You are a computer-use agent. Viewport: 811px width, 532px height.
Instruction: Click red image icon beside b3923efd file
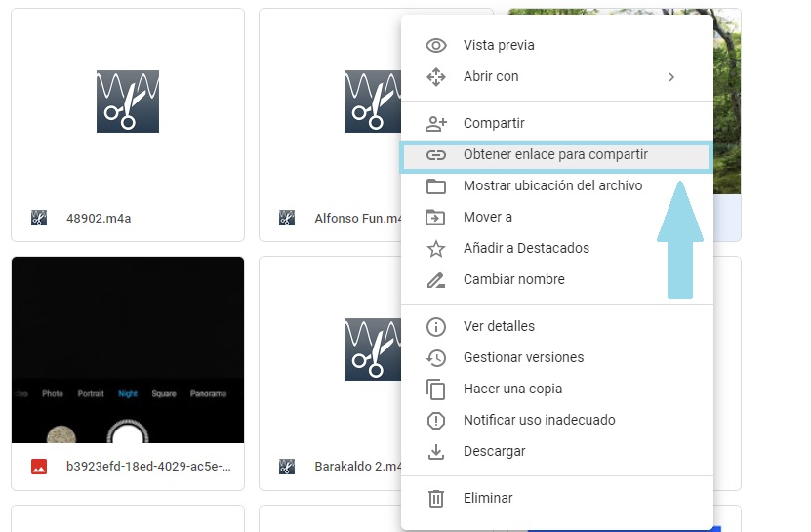(39, 467)
